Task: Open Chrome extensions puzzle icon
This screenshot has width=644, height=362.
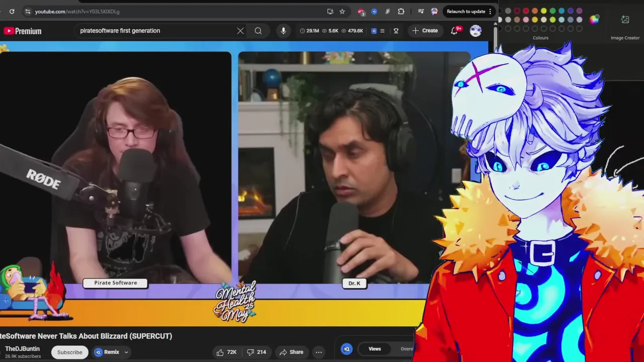Action: click(401, 11)
